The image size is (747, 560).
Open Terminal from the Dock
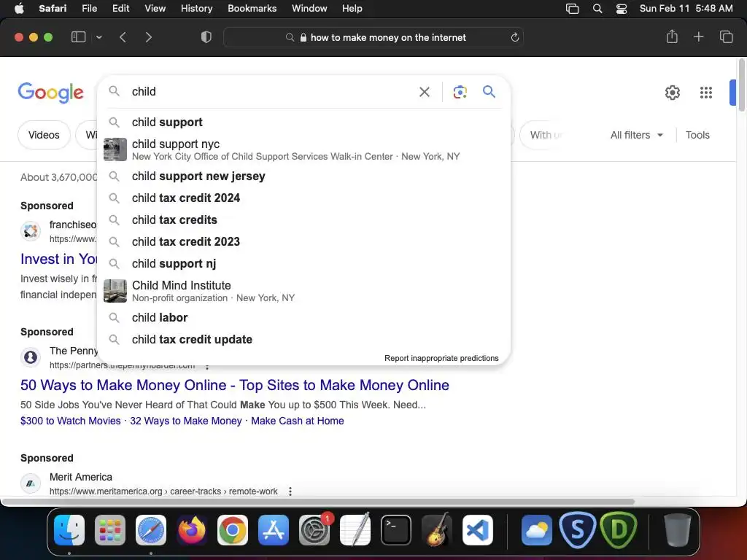[396, 530]
